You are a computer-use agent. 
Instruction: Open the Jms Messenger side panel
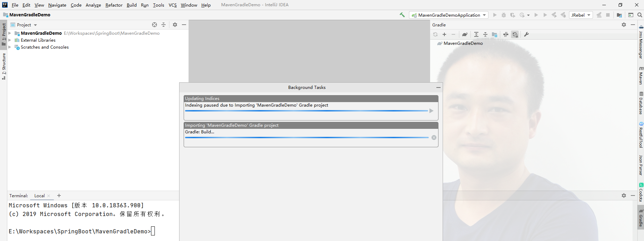pyautogui.click(x=641, y=42)
